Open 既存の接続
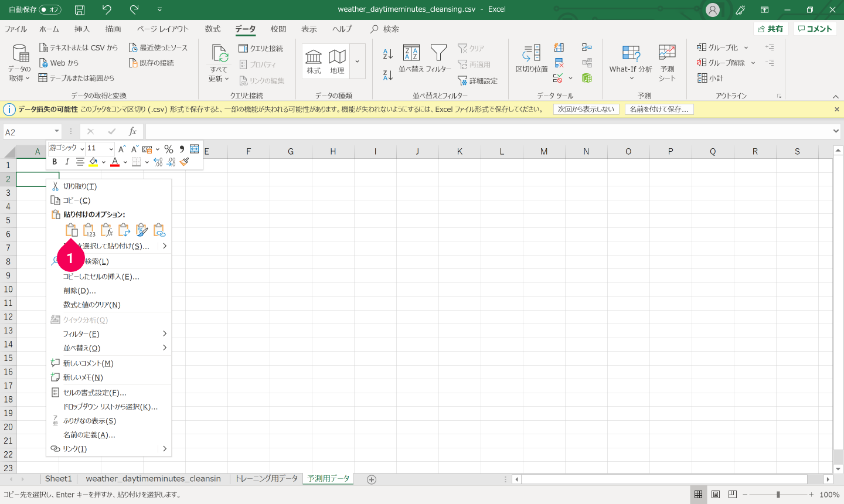This screenshot has height=504, width=844. click(x=151, y=63)
